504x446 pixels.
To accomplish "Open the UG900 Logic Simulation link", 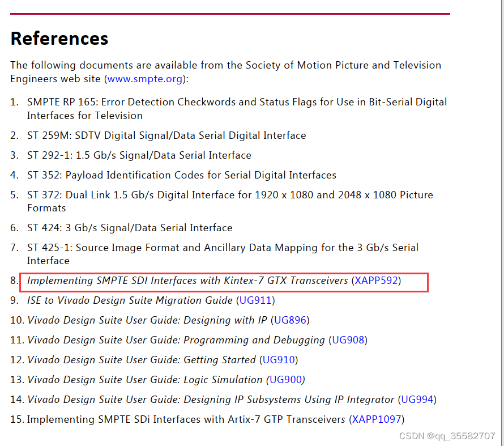I will pos(287,380).
